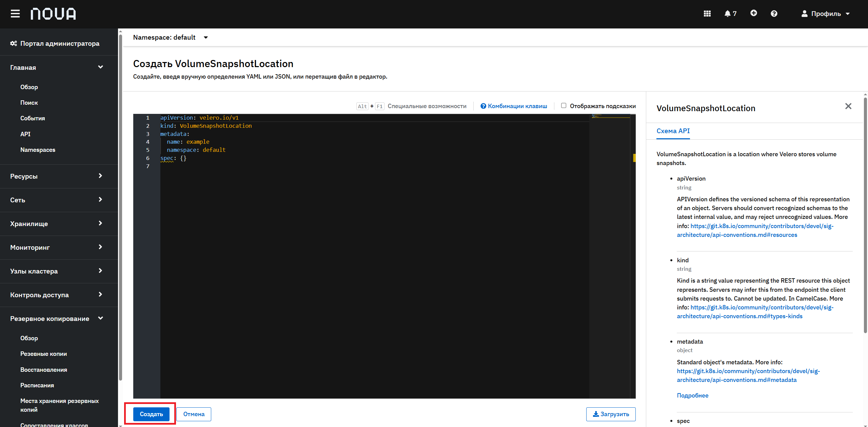Image resolution: width=868 pixels, height=427 pixels.
Task: Click the editor minimap preview
Action: coord(610,116)
